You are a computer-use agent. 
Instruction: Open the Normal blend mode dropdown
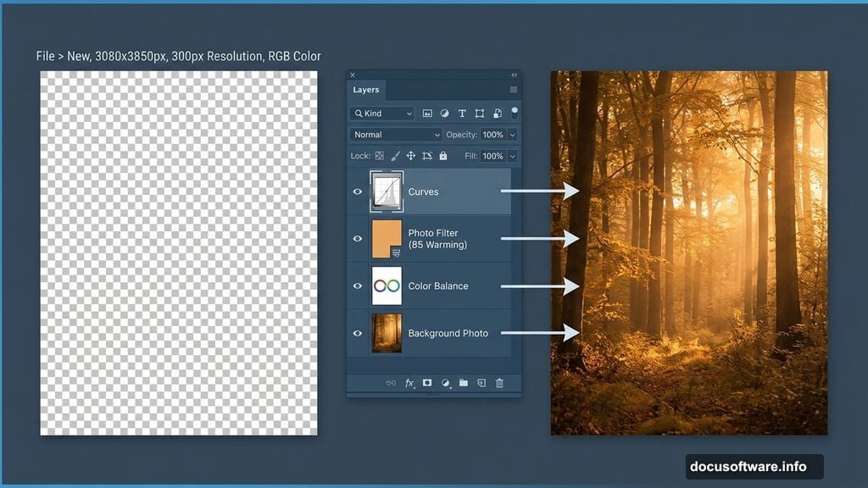click(396, 135)
